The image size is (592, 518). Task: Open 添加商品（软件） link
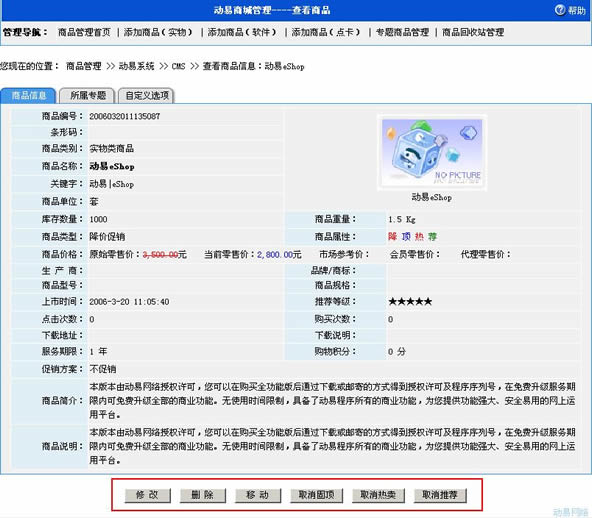242,32
